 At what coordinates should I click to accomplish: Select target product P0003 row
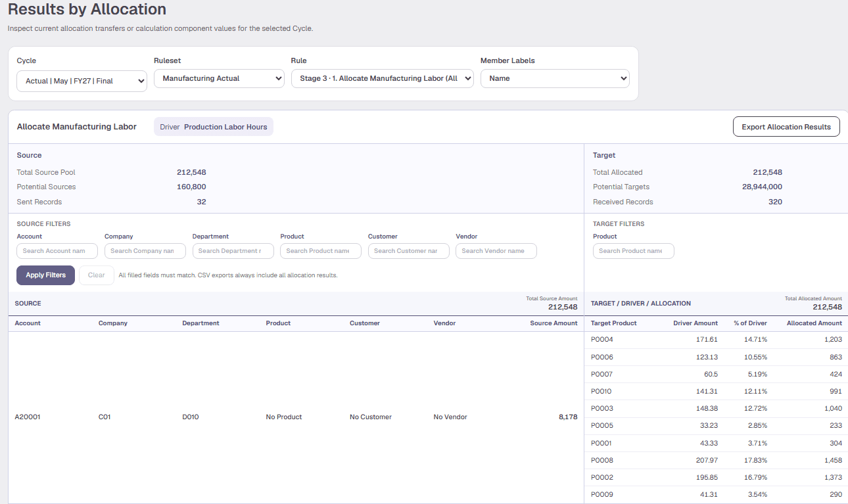tap(716, 409)
